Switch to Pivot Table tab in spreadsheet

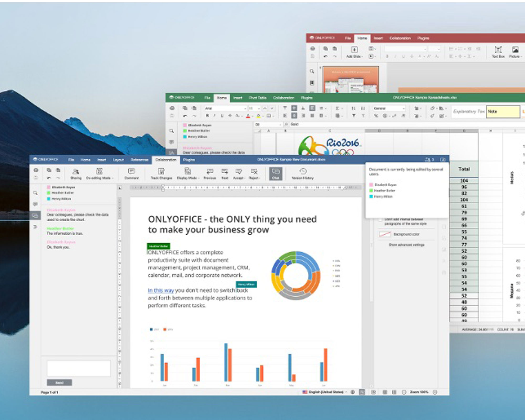[x=258, y=98]
